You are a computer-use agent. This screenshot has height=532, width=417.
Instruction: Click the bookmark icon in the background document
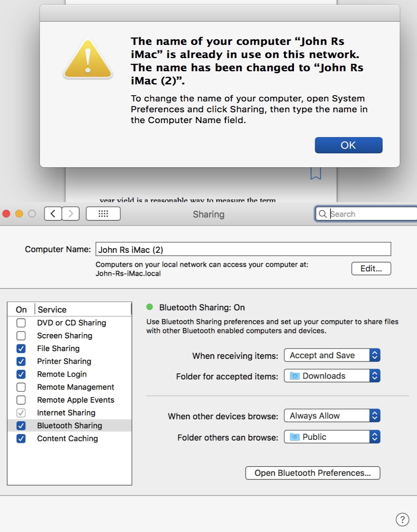(316, 173)
